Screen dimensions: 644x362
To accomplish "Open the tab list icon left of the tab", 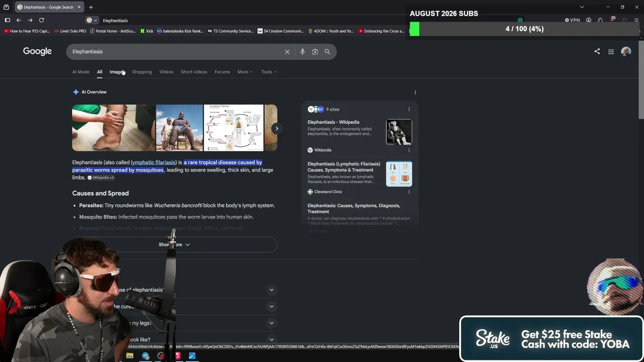I will [6, 7].
